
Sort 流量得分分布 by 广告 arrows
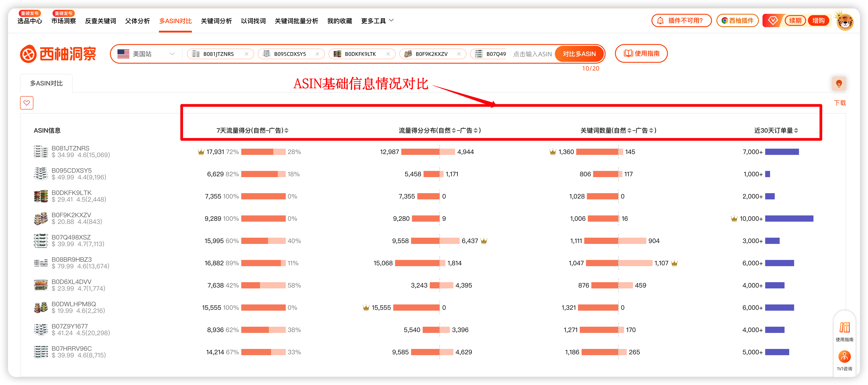475,130
